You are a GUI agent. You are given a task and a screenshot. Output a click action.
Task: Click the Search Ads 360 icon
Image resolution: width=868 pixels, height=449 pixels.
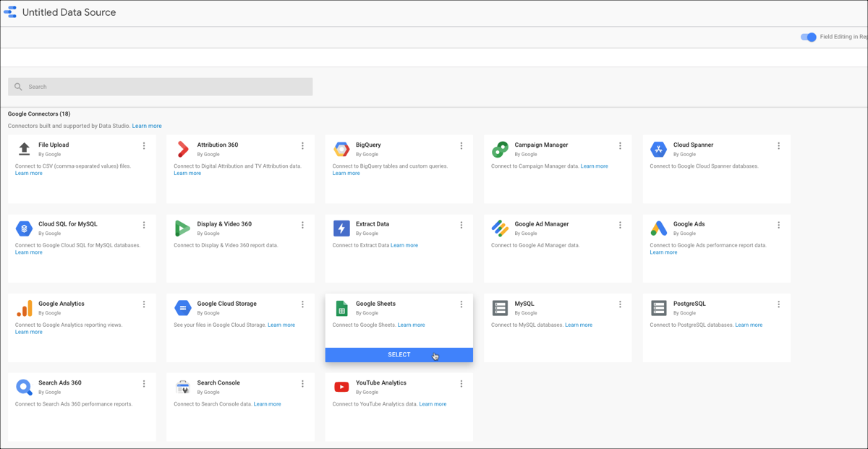click(24, 388)
